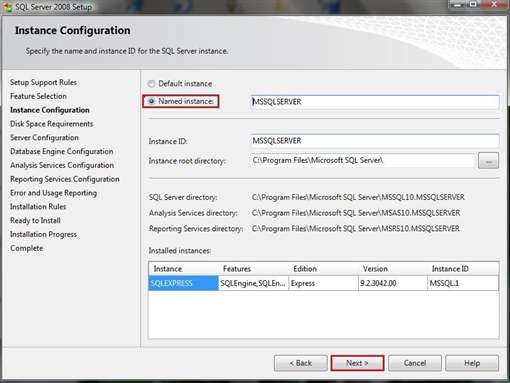Close the SQL Server Setup window

coord(494,4)
